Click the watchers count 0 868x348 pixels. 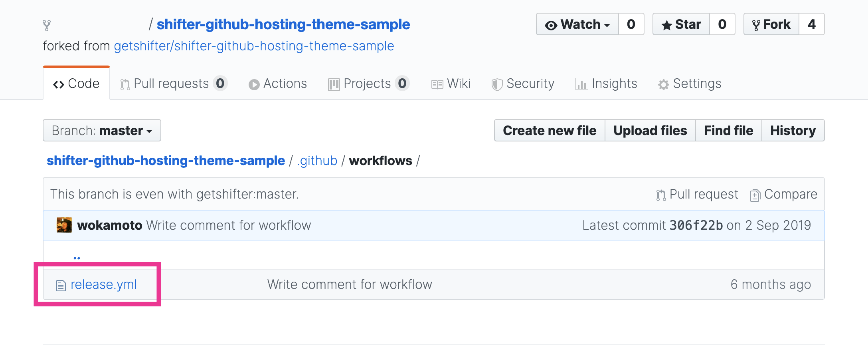click(631, 24)
